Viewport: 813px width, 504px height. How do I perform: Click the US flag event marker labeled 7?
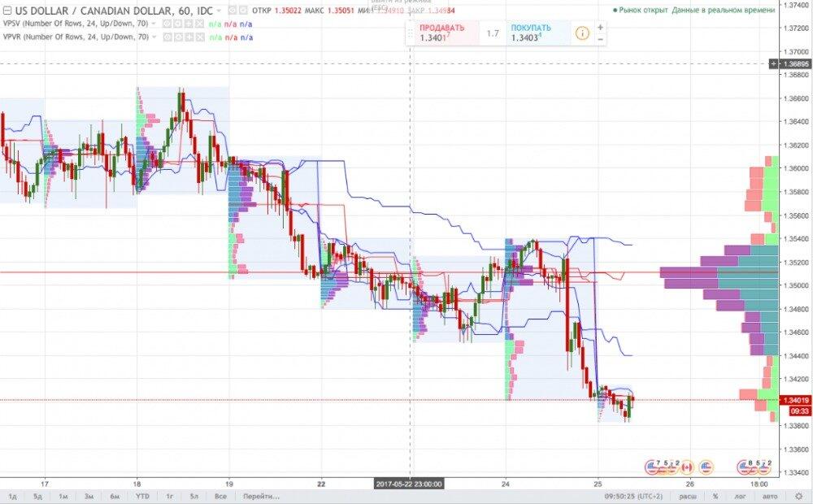pyautogui.click(x=652, y=467)
